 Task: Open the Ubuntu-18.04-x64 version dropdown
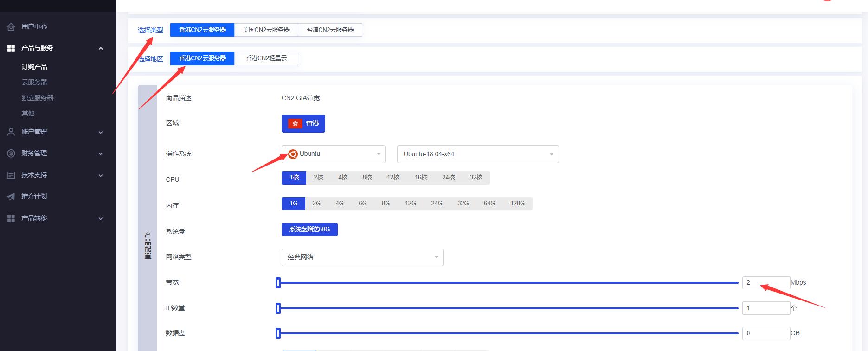[x=477, y=154]
